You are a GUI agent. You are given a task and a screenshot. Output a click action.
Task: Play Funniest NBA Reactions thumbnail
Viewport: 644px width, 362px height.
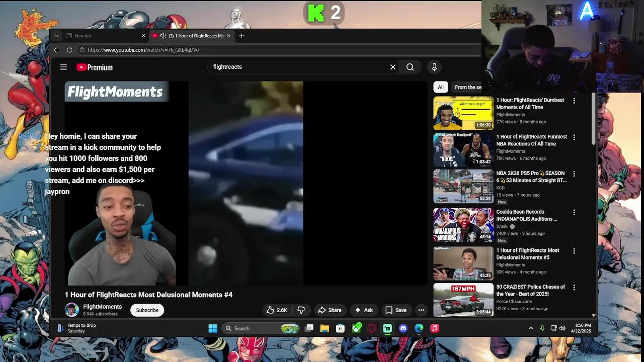point(463,150)
